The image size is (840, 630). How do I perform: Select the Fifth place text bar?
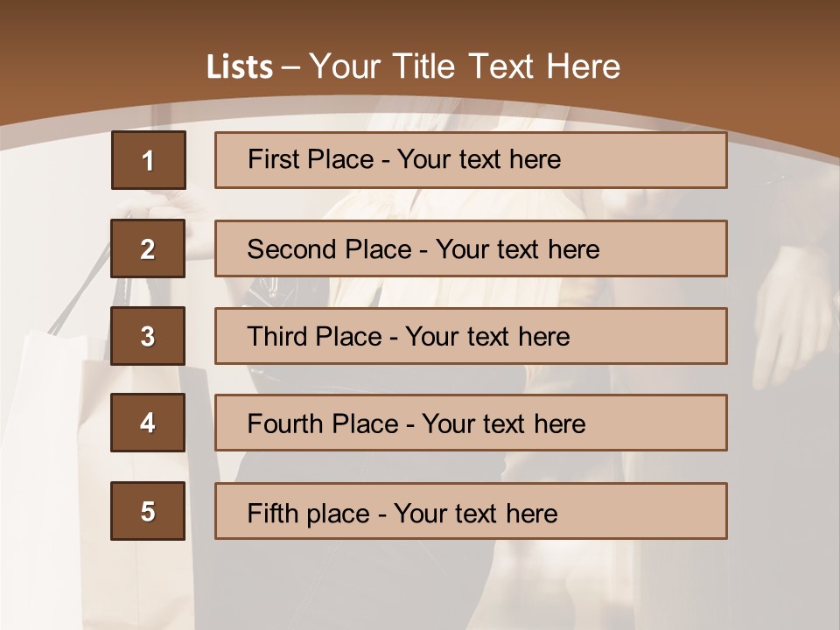pyautogui.click(x=471, y=511)
